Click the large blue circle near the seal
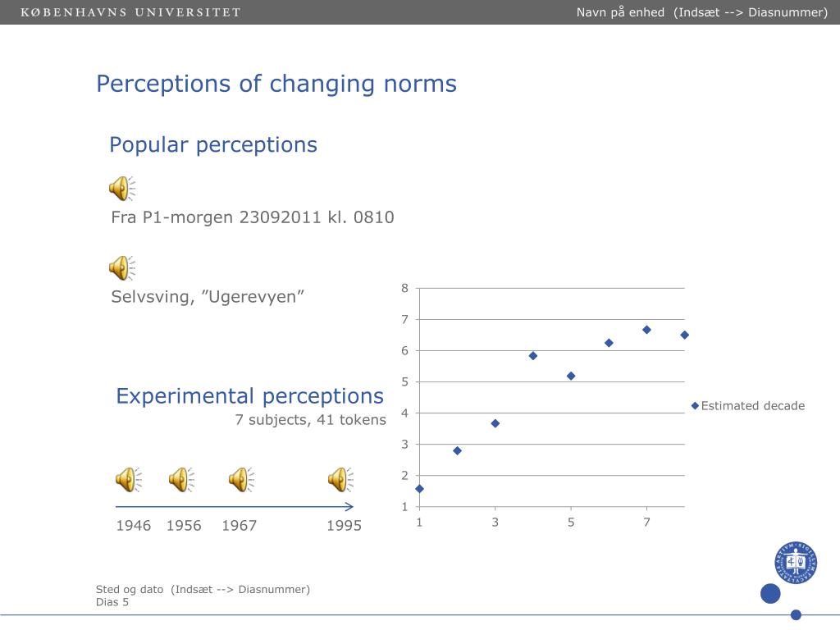 pos(770,594)
